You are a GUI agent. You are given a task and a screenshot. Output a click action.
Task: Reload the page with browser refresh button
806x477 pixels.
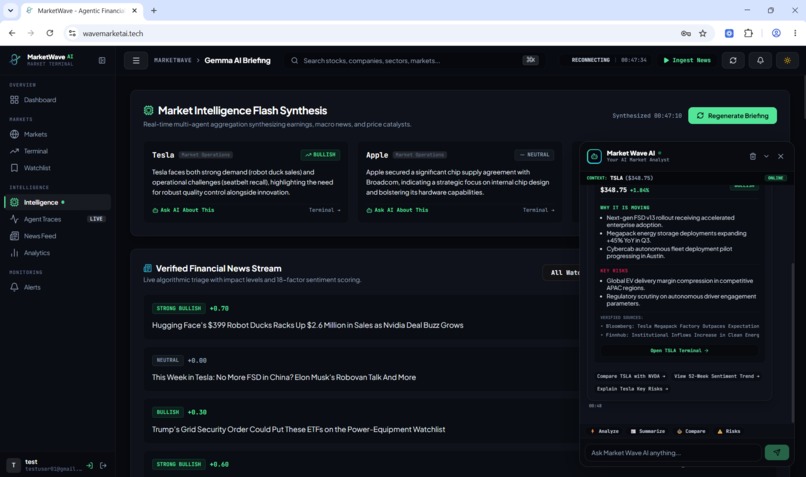pyautogui.click(x=49, y=33)
